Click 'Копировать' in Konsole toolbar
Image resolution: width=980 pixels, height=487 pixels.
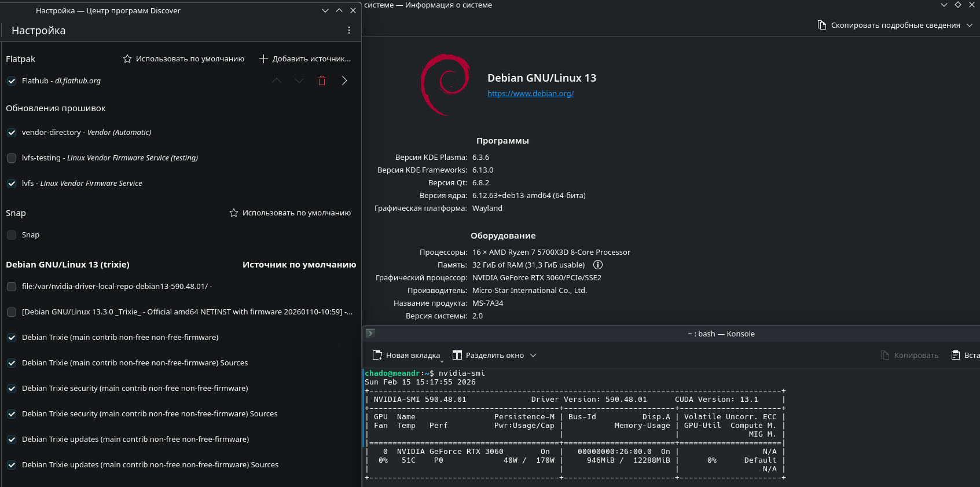[909, 356]
